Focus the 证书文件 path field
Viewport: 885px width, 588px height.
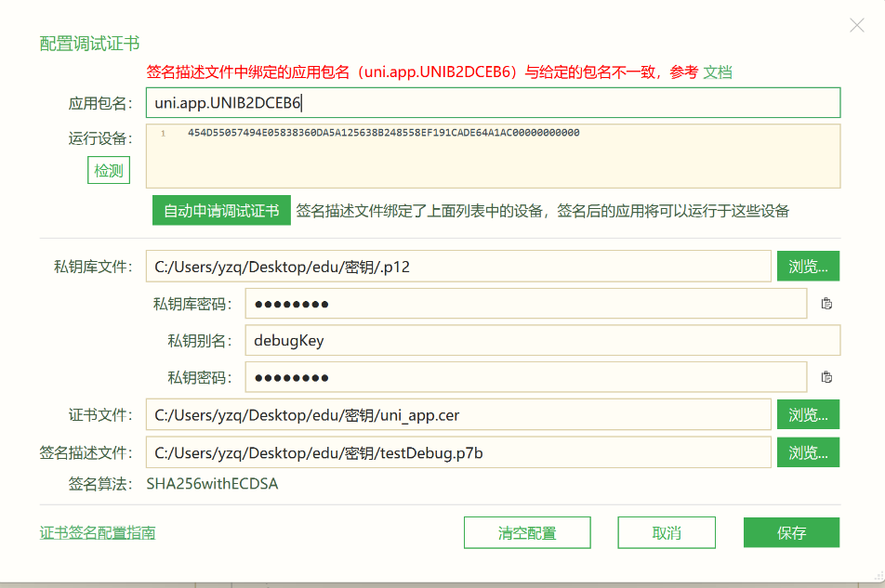(x=458, y=415)
